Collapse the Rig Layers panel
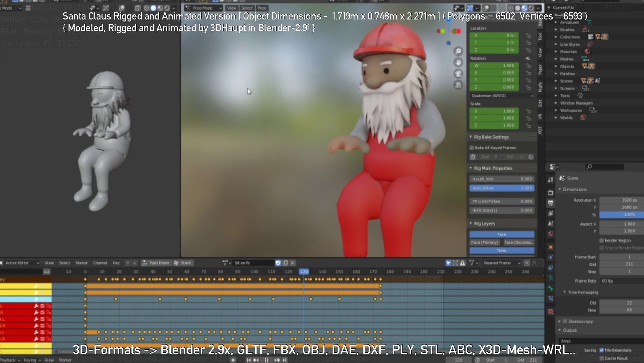This screenshot has height=363, width=644. tap(471, 223)
